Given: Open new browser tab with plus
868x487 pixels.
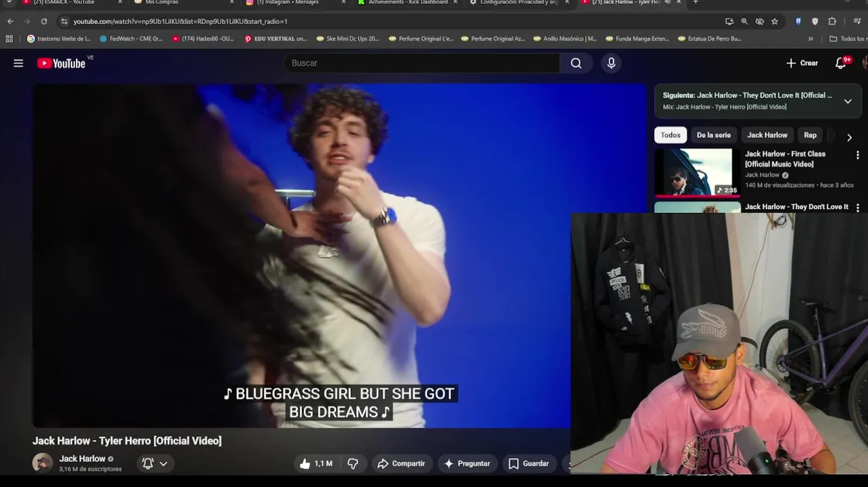Looking at the screenshot, I should click(695, 3).
